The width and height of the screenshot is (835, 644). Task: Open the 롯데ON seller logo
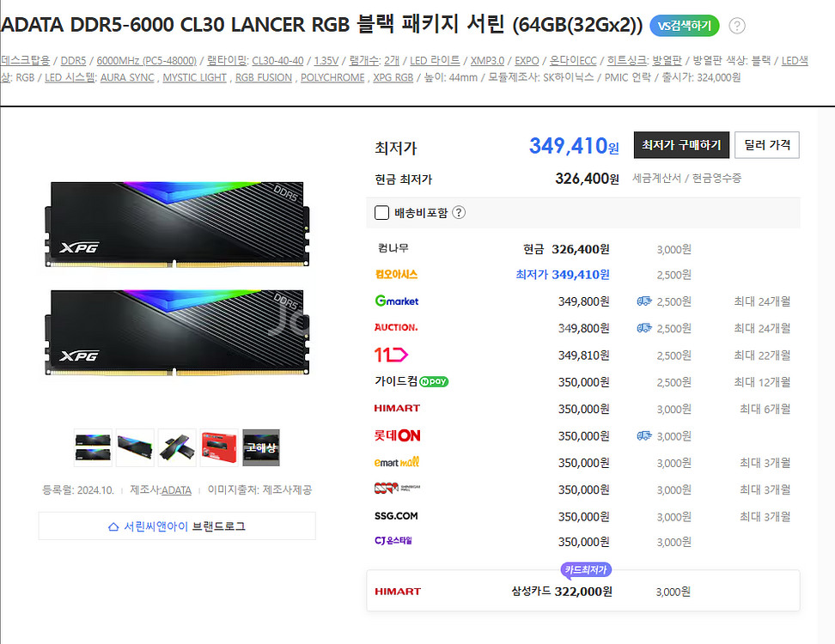click(x=398, y=435)
